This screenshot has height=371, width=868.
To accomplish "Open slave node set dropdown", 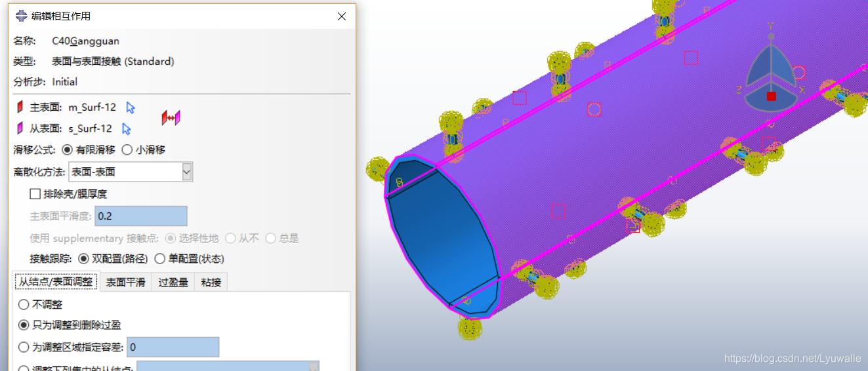I will click(313, 367).
